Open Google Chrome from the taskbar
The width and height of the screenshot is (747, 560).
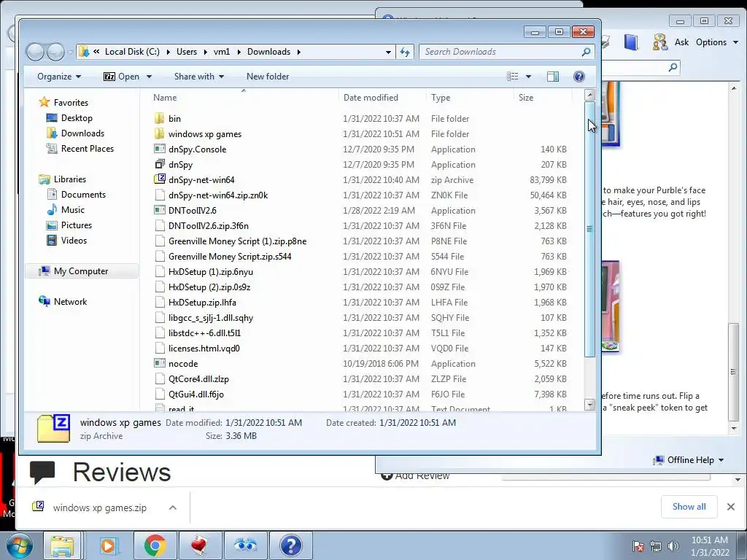(155, 545)
